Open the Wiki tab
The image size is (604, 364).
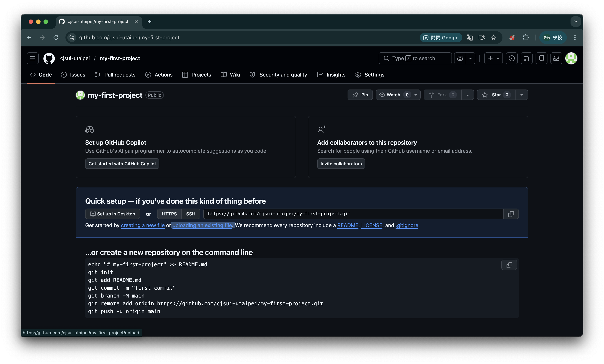click(x=230, y=75)
